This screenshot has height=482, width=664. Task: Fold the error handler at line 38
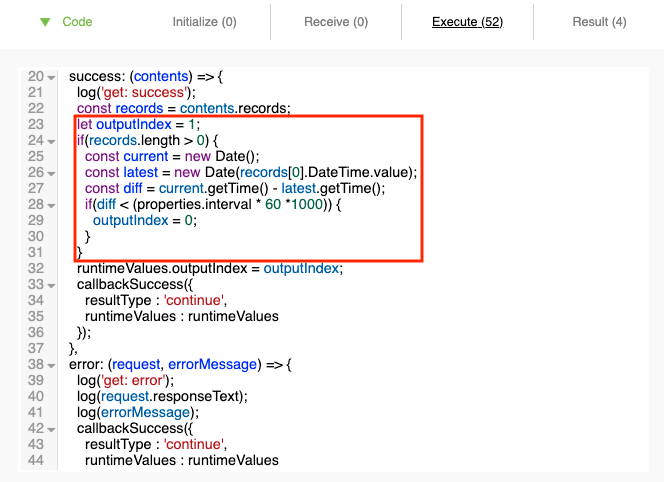point(51,366)
